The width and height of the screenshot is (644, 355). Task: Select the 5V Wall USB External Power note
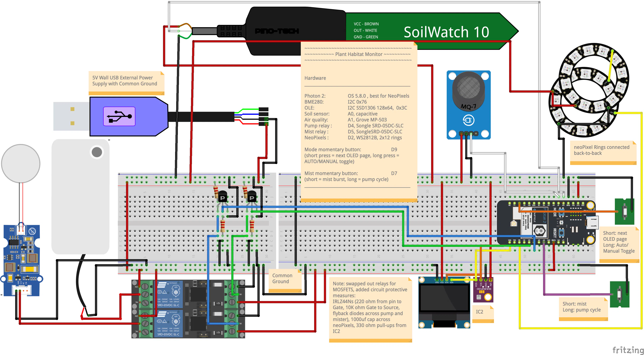[126, 82]
